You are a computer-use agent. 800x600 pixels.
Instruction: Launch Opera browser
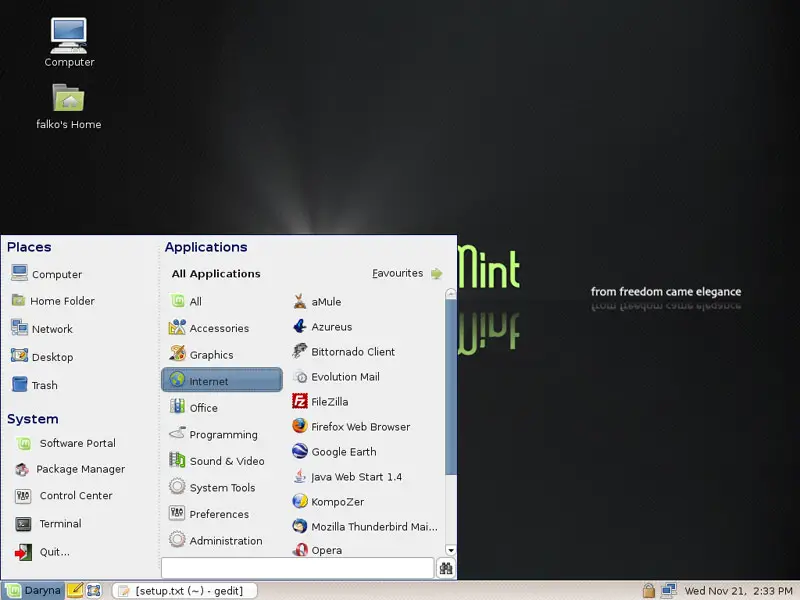[x=317, y=549]
